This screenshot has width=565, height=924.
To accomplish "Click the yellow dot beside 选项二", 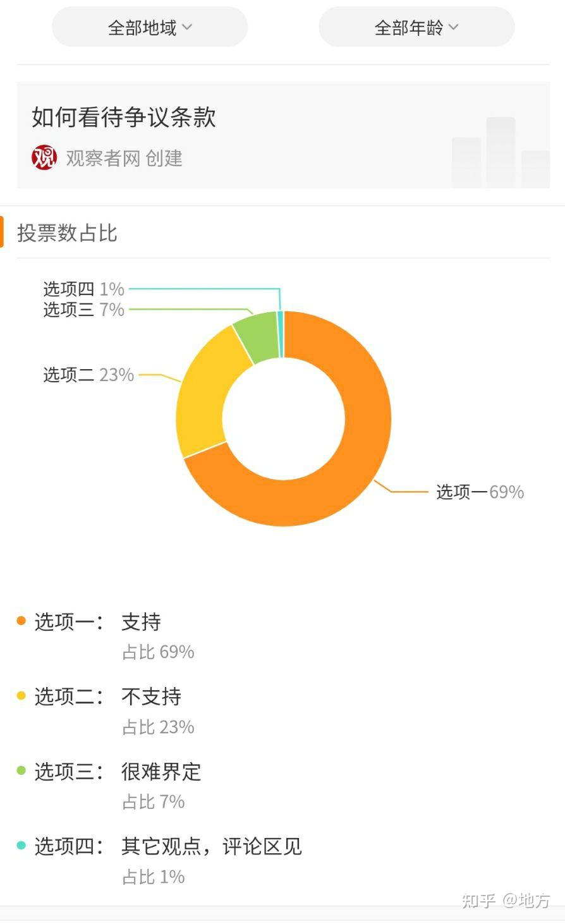I will 21,696.
